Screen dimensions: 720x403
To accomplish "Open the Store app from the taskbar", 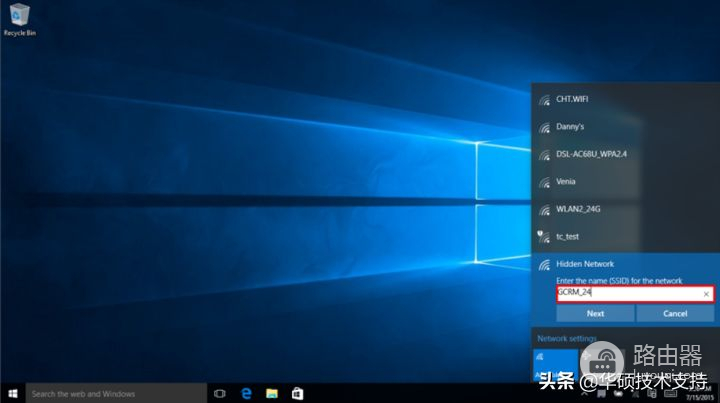I will pos(297,393).
